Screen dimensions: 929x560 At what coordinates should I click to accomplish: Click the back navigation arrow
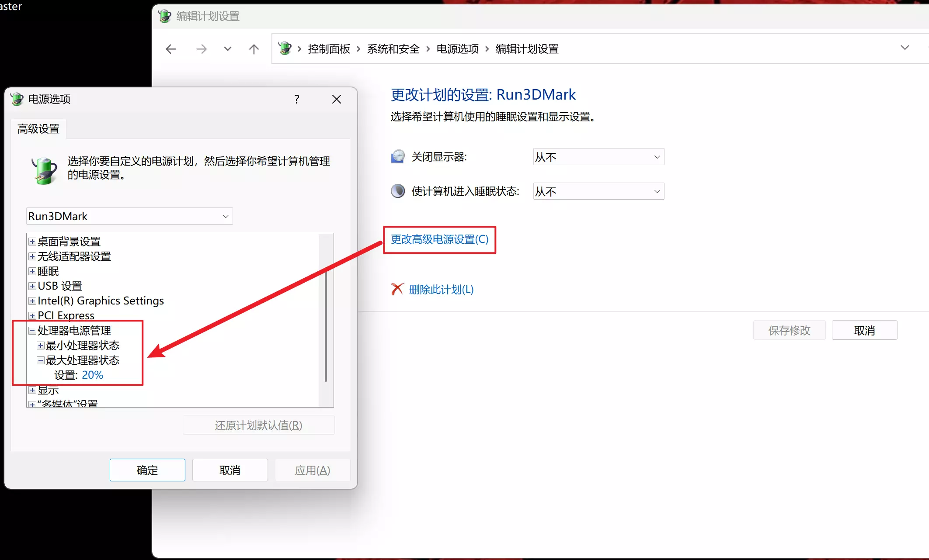point(171,49)
